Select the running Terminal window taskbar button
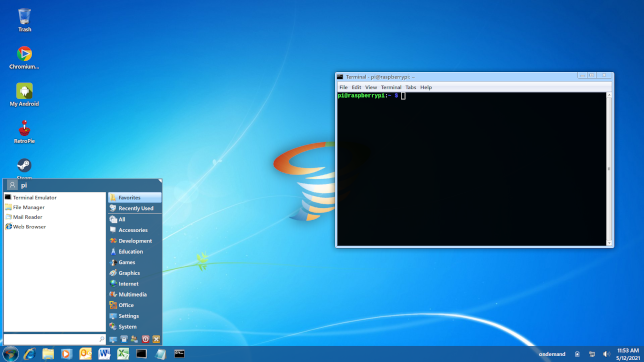Screen dimensions: 644x362 point(179,354)
